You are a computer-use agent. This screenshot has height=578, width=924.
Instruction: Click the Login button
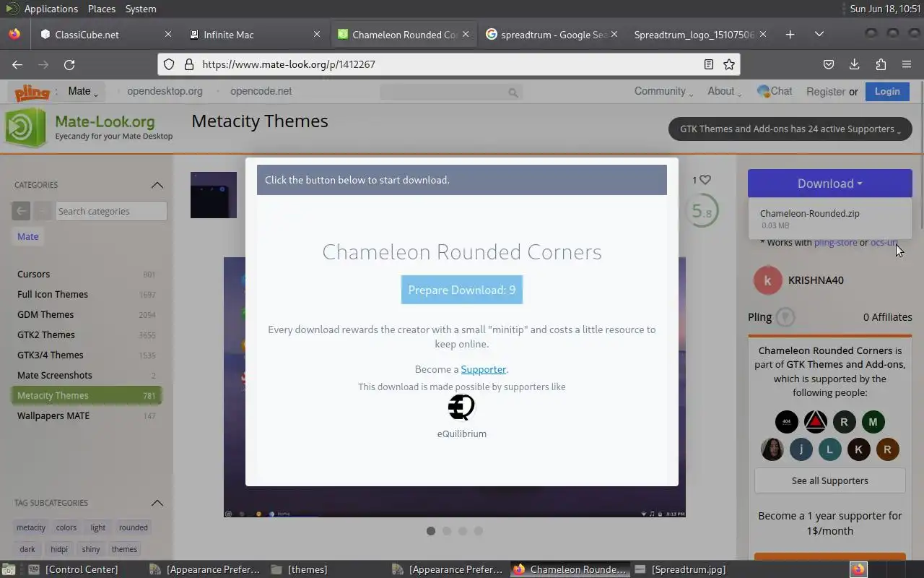point(887,92)
